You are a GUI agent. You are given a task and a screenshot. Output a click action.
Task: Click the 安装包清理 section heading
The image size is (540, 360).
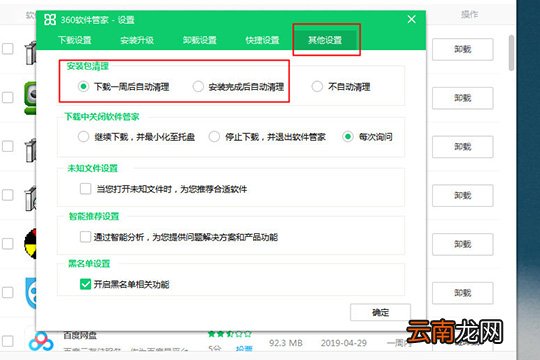[87, 66]
